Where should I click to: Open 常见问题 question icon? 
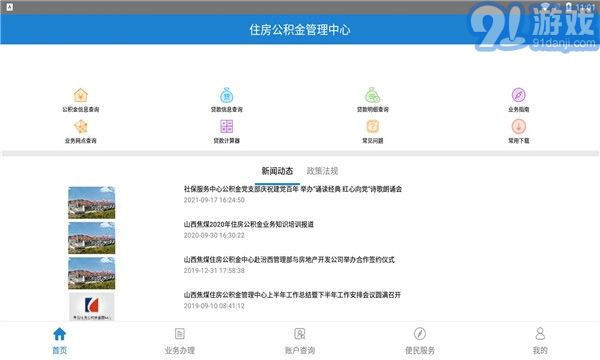point(373,126)
